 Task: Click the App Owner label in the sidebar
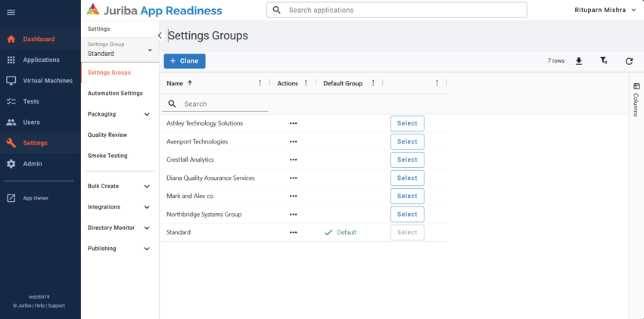pos(36,198)
